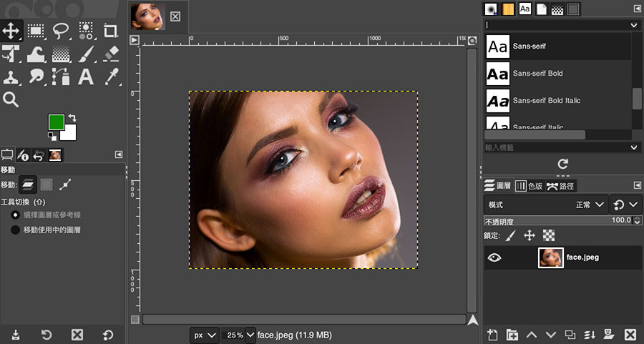
Task: Select the Warp Transform tool
Action: [36, 54]
